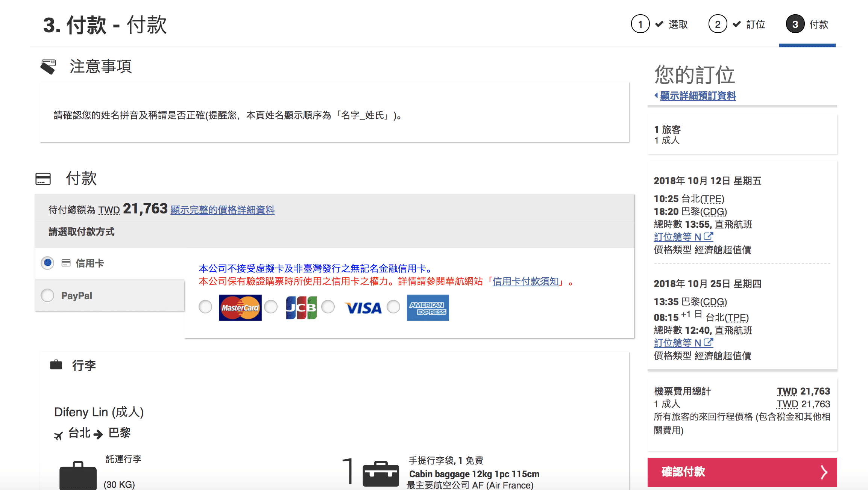Viewport: 868px width, 490px height.
Task: Click the MasterCard logo icon
Action: pos(240,307)
